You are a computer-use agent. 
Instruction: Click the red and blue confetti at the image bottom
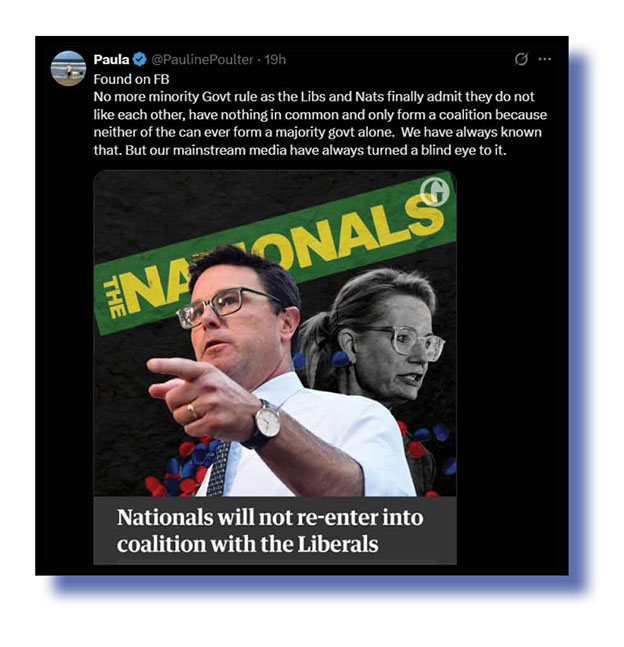(184, 466)
